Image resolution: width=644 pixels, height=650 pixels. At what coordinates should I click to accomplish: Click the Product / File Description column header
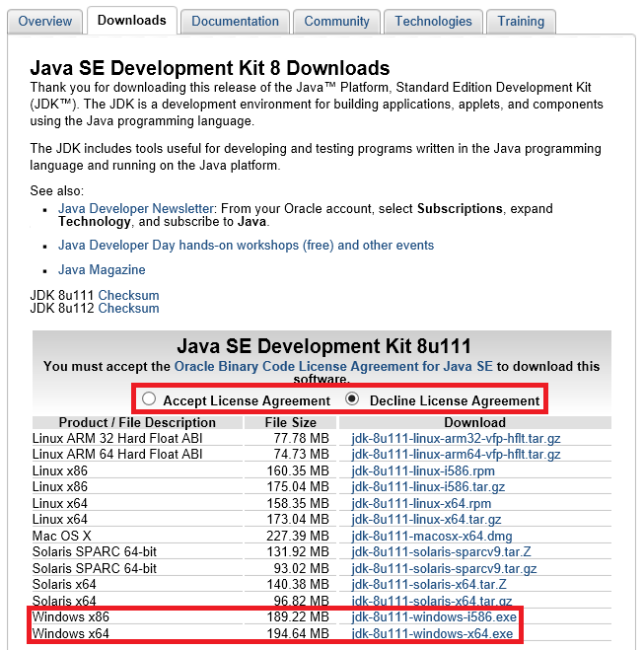137,422
